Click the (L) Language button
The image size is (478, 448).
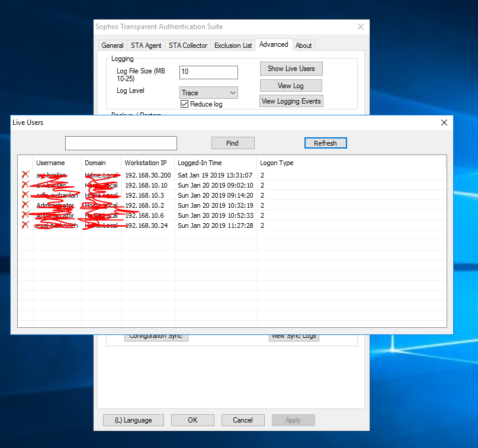(x=133, y=420)
